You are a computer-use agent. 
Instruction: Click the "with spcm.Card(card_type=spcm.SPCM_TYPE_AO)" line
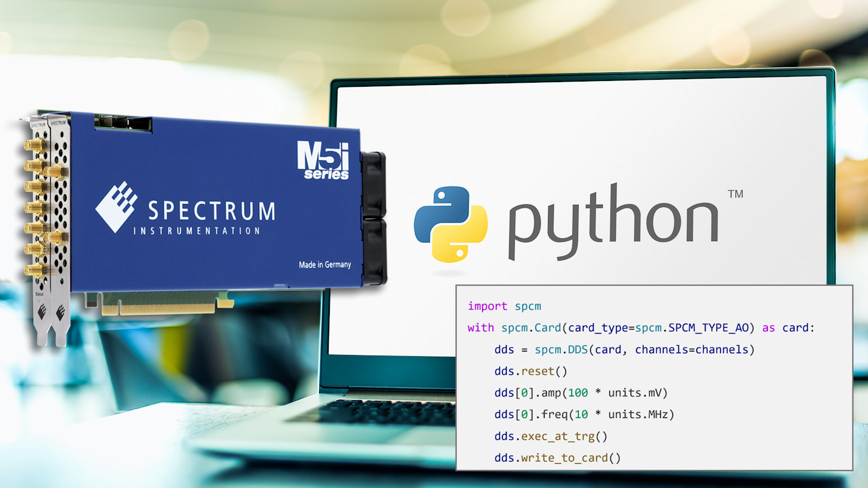click(x=641, y=328)
